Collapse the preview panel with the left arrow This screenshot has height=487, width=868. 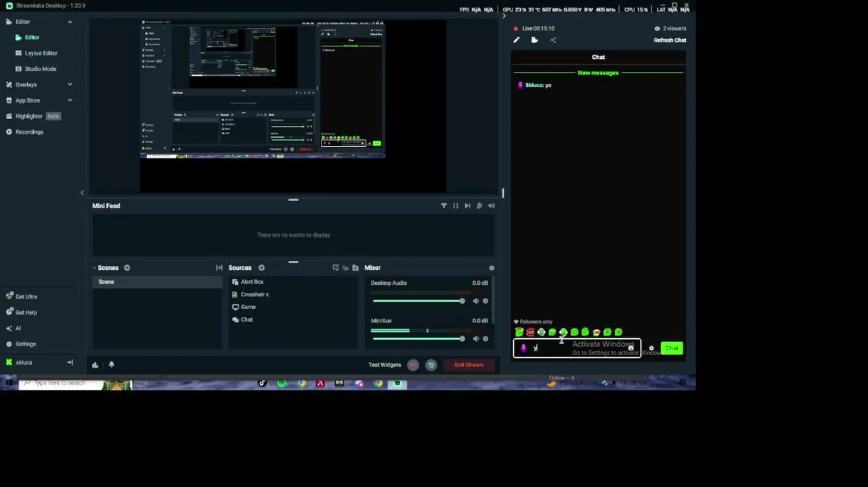(x=83, y=193)
